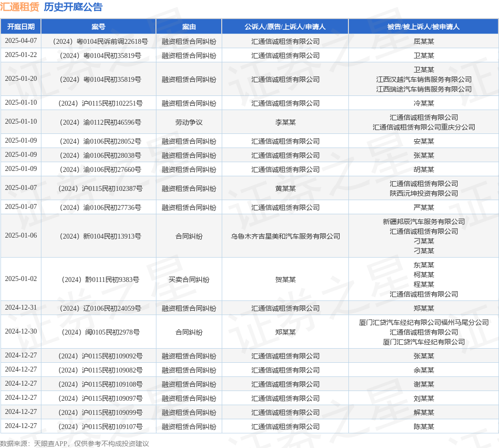Select defendant 东某某

[x=424, y=265]
